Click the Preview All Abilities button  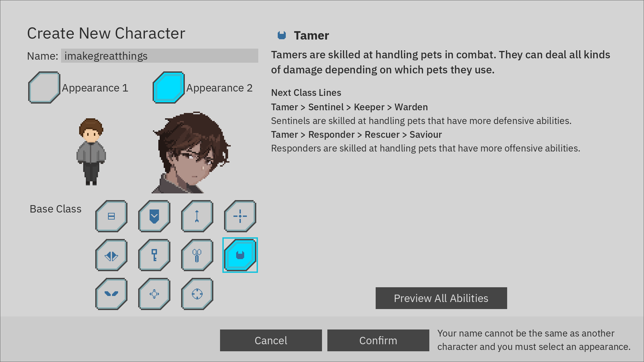click(x=441, y=297)
